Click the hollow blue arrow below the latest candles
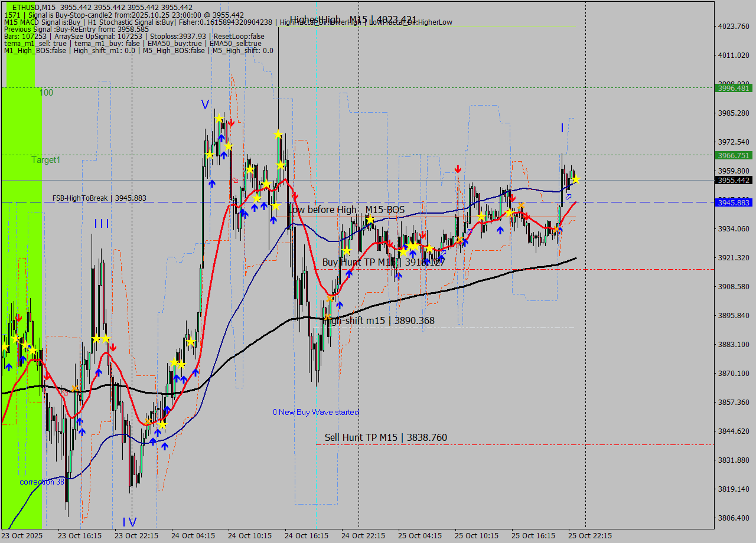 point(568,197)
